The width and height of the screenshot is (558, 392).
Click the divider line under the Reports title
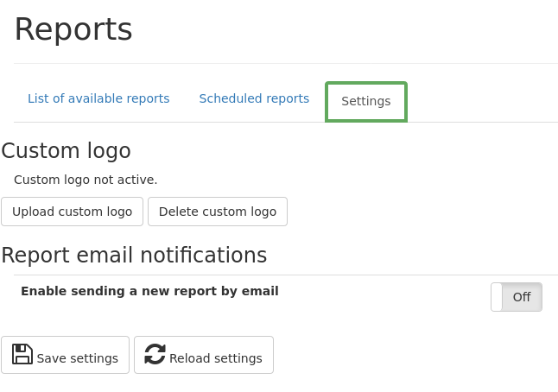coord(286,63)
